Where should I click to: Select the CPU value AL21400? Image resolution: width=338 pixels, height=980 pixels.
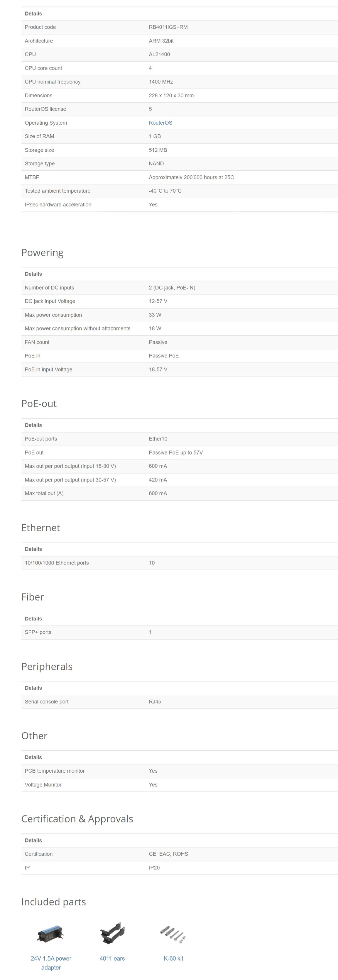click(x=160, y=55)
